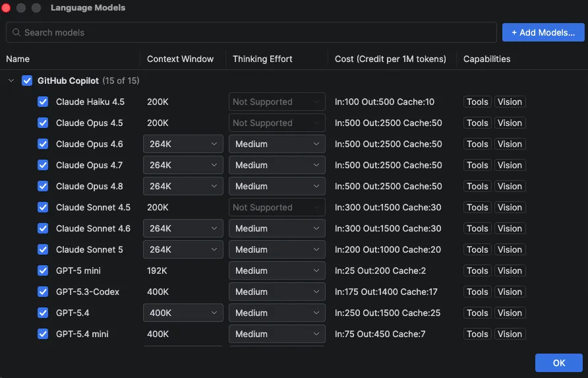Change Claude Opus 4.6 thinking effort
Screen dimensions: 588x378
click(277, 144)
